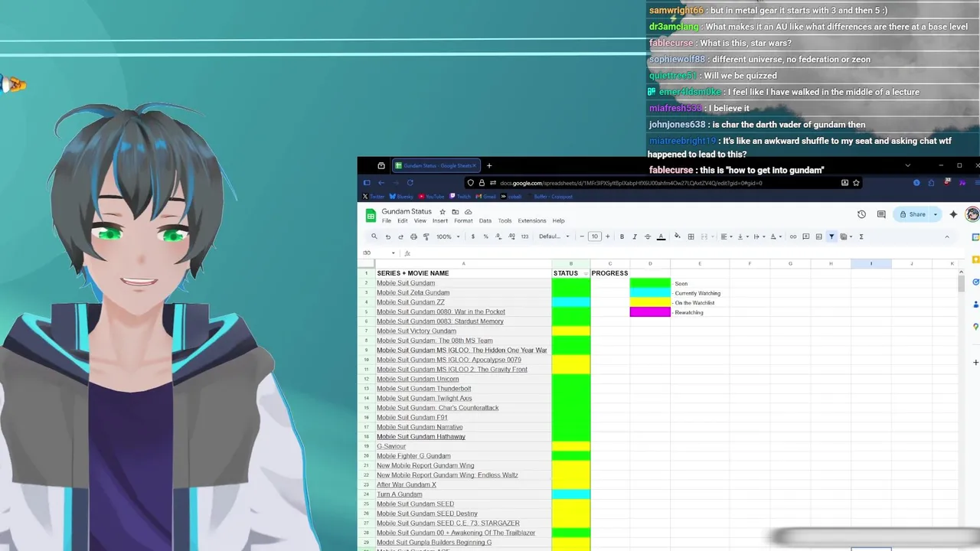Toggle bold formatting

[x=622, y=236]
